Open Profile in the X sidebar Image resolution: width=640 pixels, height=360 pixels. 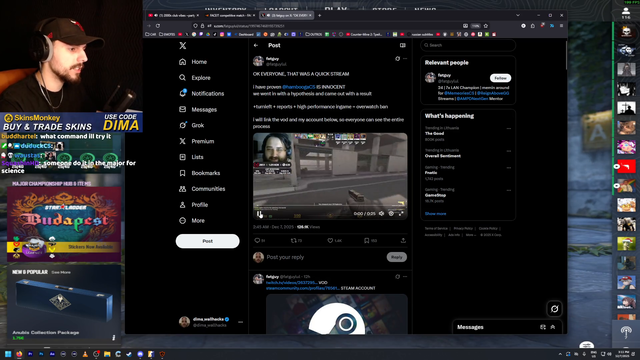pyautogui.click(x=193, y=205)
